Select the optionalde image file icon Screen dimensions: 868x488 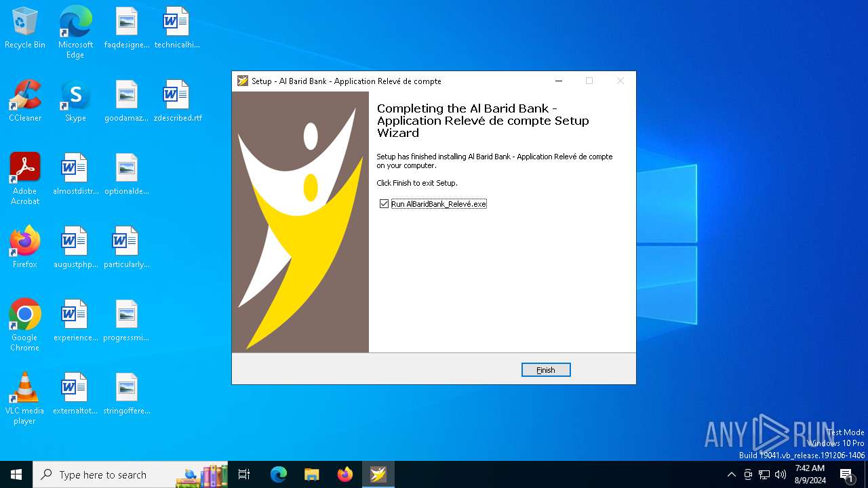[x=127, y=175]
